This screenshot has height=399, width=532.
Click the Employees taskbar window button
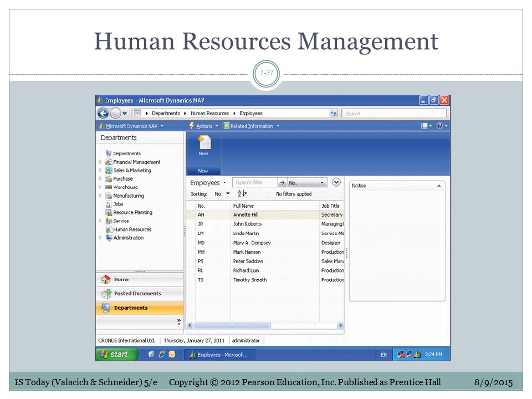220,355
